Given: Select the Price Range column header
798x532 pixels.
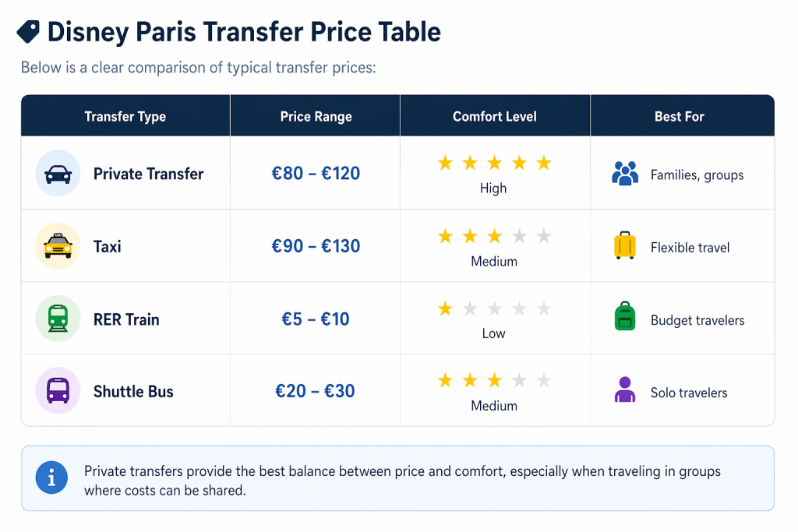Looking at the screenshot, I should [316, 116].
